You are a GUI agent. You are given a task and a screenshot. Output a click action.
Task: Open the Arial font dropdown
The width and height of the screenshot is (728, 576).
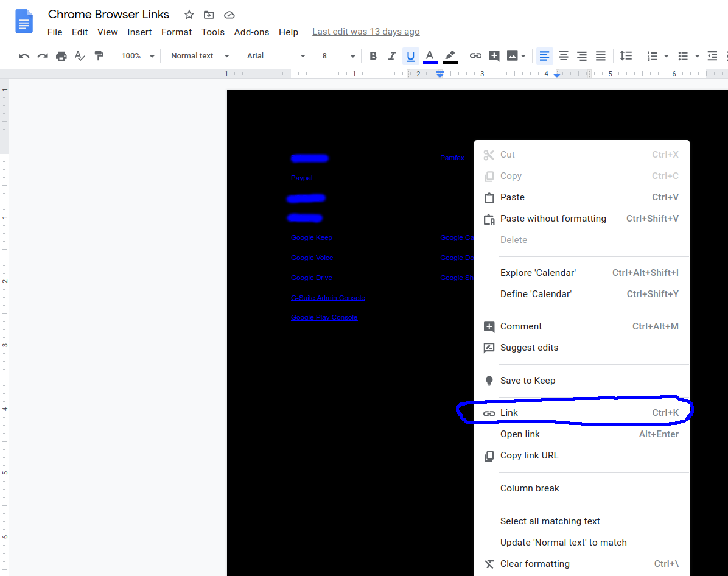pyautogui.click(x=276, y=56)
